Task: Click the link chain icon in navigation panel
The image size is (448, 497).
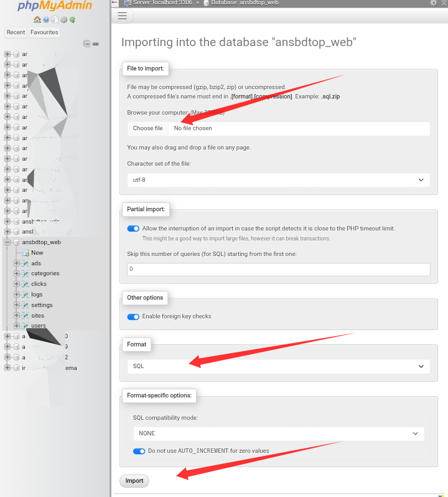Action: [95, 44]
